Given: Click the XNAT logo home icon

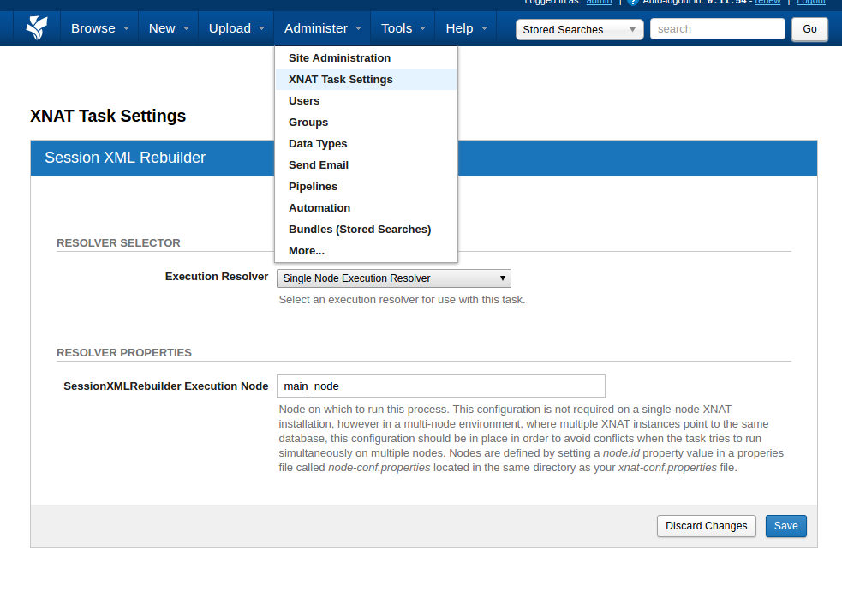Looking at the screenshot, I should pos(37,28).
